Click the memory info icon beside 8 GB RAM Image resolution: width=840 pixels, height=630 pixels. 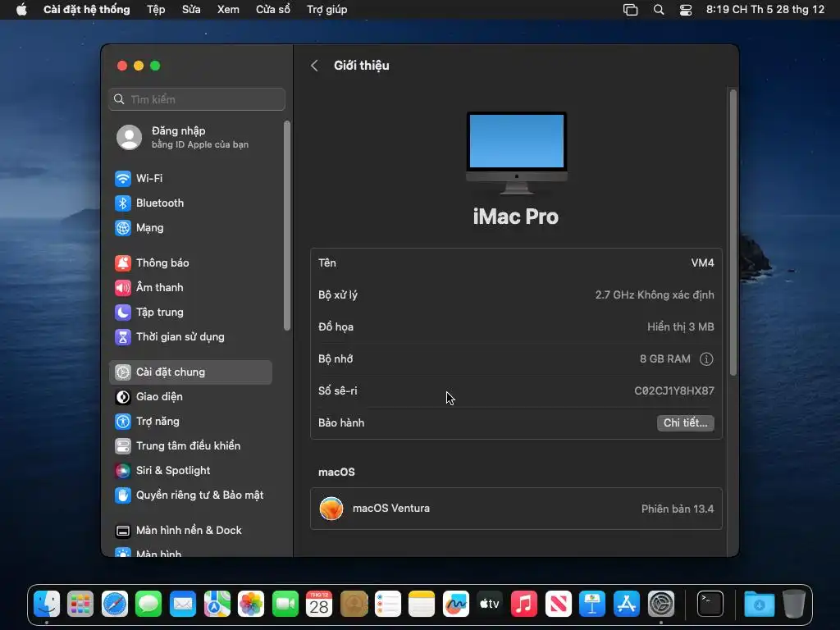point(706,359)
